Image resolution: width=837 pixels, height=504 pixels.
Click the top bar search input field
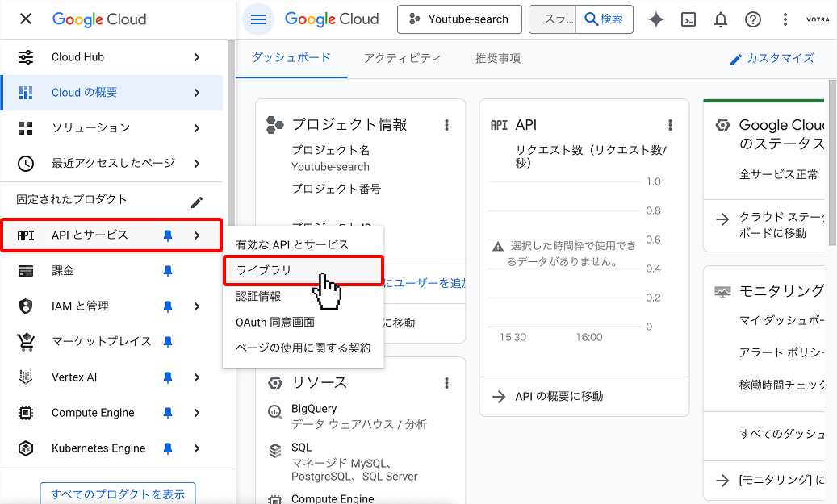553,19
